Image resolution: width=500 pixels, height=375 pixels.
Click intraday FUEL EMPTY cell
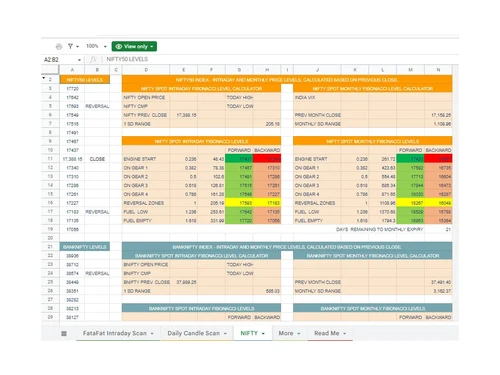click(x=146, y=221)
